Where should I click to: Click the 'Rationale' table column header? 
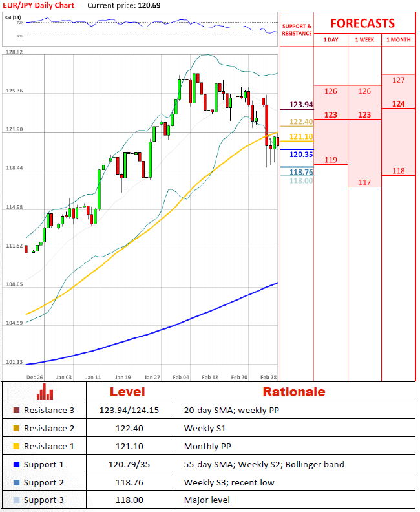tap(294, 392)
